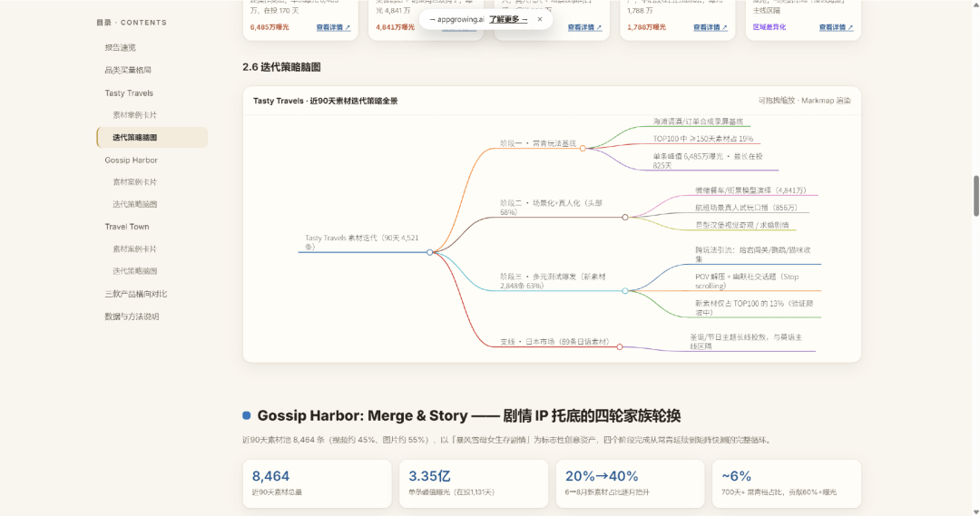980x516 pixels.
Task: Click leaf 新素材仅占 TOP100 的 13%
Action: point(754,308)
